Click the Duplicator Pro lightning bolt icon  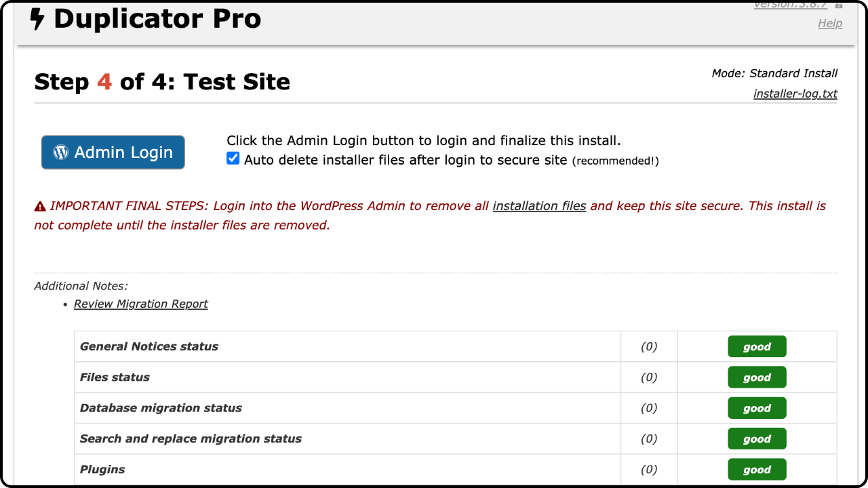click(x=37, y=19)
